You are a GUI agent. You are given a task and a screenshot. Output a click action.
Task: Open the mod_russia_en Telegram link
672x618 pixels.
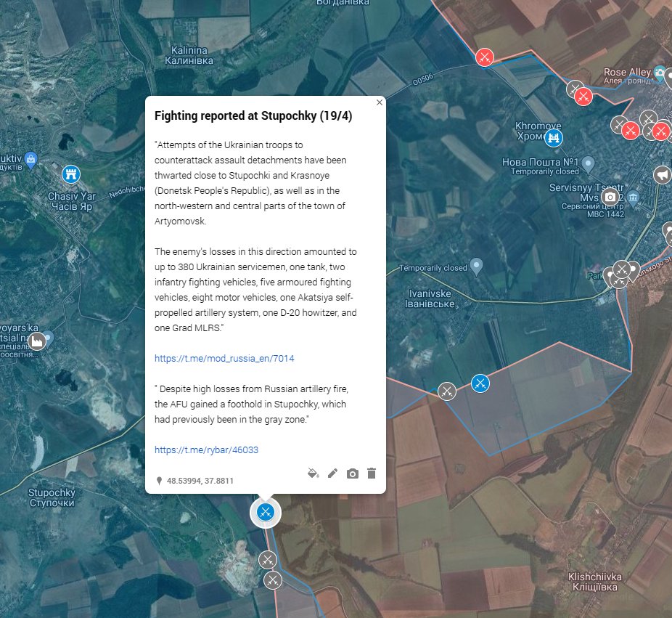224,358
